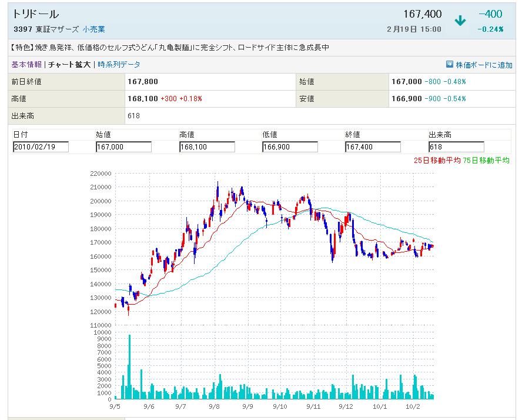Open the 時系列データ view
Screen dimensions: 522x420
pos(119,65)
